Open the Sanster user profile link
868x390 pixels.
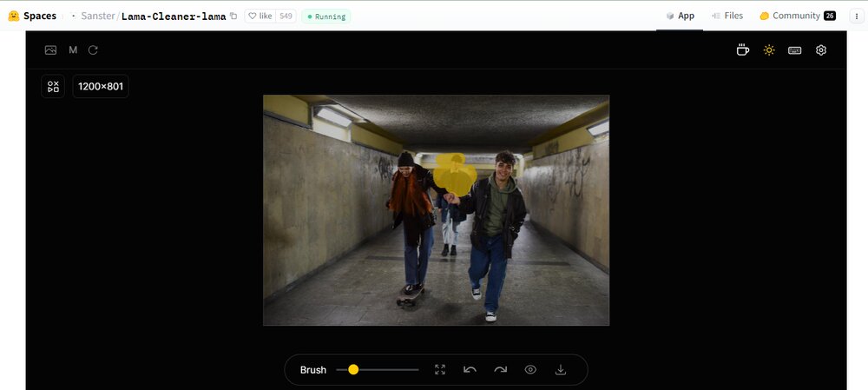pyautogui.click(x=97, y=17)
